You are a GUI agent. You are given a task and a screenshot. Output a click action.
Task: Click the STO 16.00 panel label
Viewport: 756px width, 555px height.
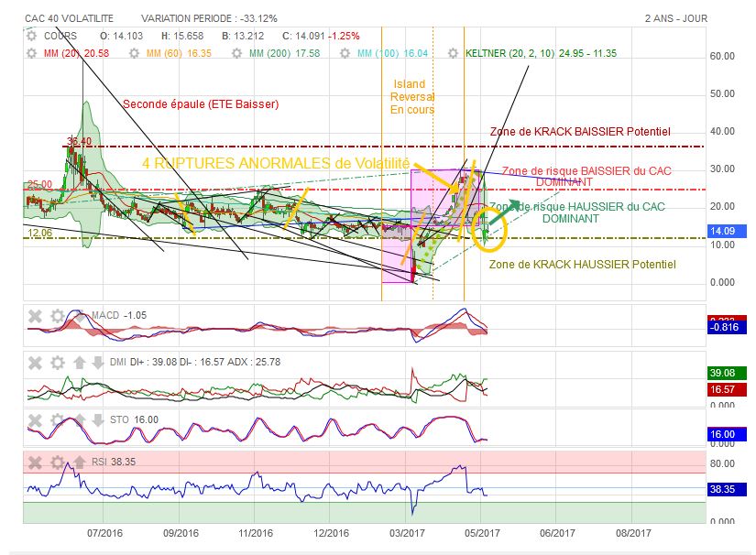pyautogui.click(x=134, y=419)
